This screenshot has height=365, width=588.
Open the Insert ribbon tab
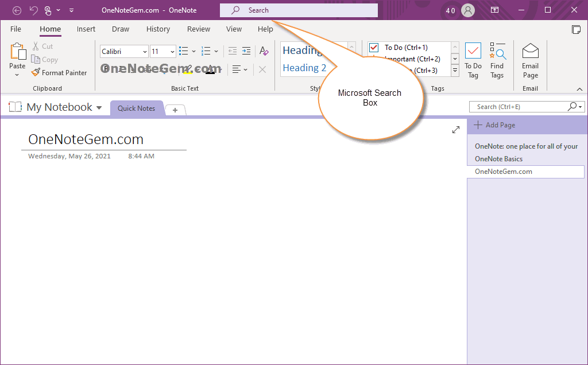pyautogui.click(x=86, y=29)
